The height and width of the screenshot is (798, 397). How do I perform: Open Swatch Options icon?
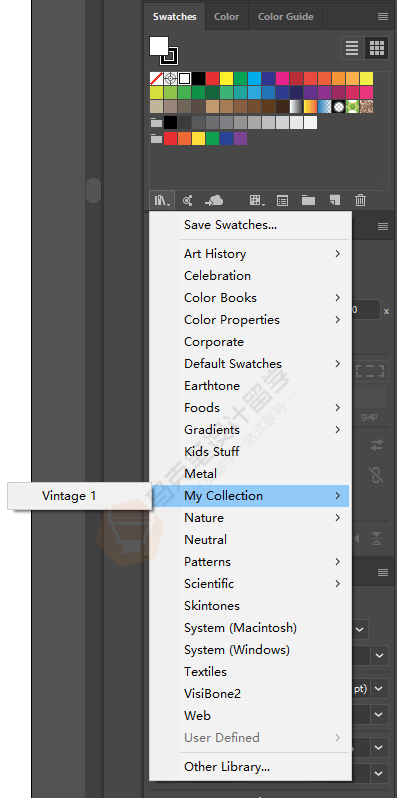click(x=282, y=201)
